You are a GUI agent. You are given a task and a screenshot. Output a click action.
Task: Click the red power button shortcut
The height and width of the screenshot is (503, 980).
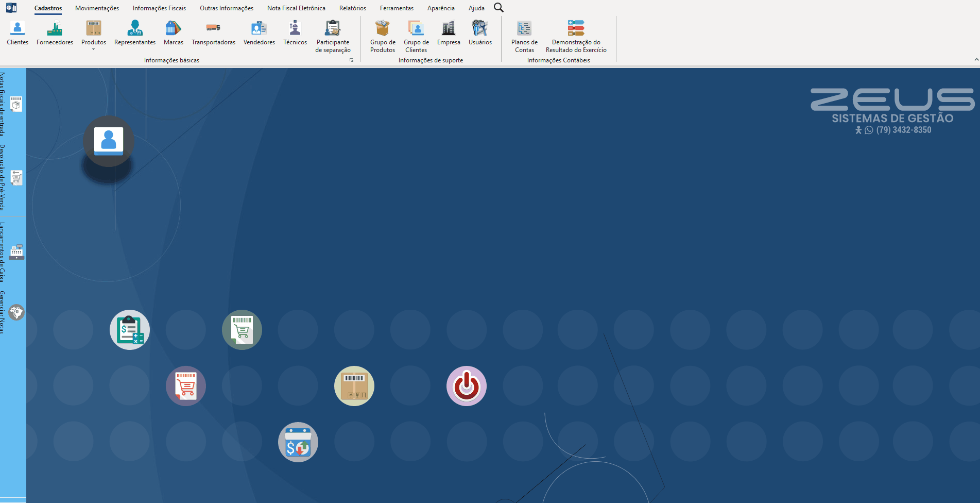point(467,386)
